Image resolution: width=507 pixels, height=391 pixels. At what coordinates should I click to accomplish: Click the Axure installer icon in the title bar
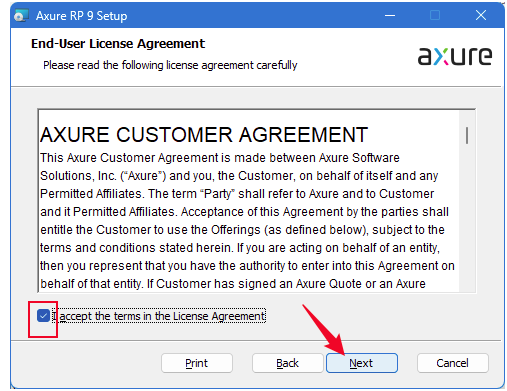(21, 15)
